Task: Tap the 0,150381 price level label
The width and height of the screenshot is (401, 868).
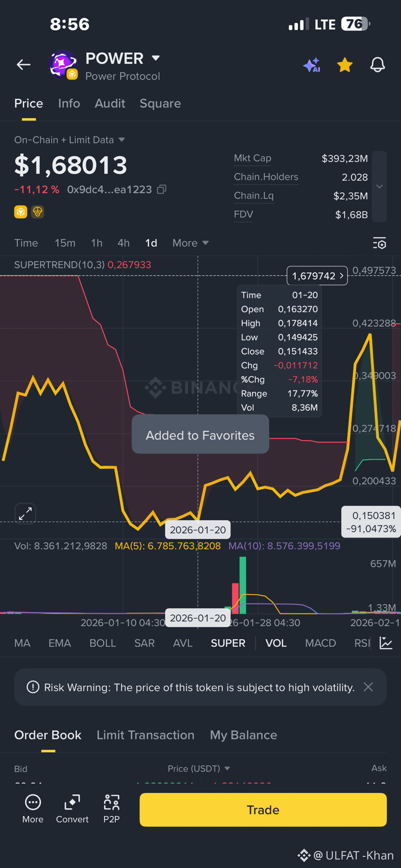Action: 371,522
